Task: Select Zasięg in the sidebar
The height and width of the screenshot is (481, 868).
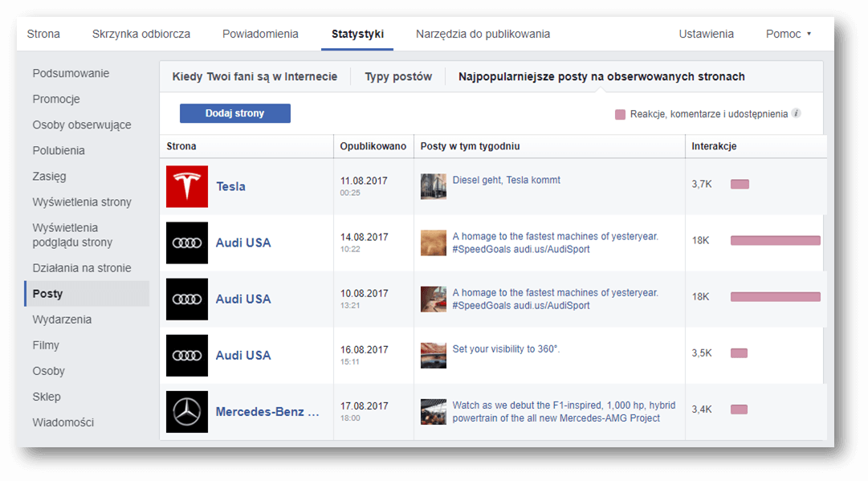Action: [49, 176]
